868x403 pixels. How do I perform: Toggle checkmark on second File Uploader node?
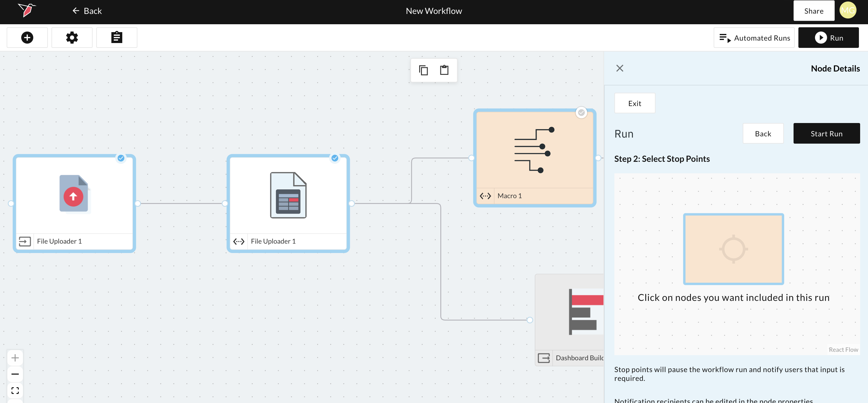tap(335, 158)
